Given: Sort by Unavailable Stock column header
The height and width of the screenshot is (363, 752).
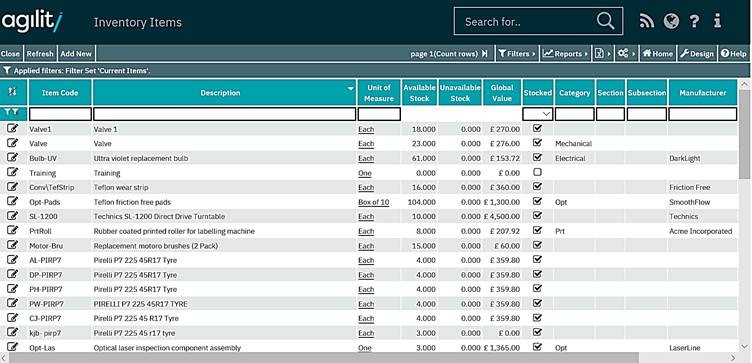Looking at the screenshot, I should pyautogui.click(x=460, y=93).
